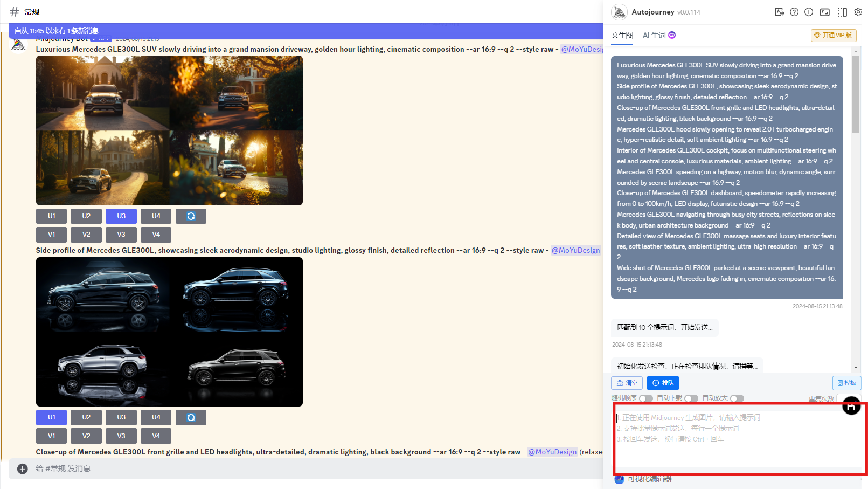Create variation V2 under mansion driveway grid
The width and height of the screenshot is (868, 489).
86,235
